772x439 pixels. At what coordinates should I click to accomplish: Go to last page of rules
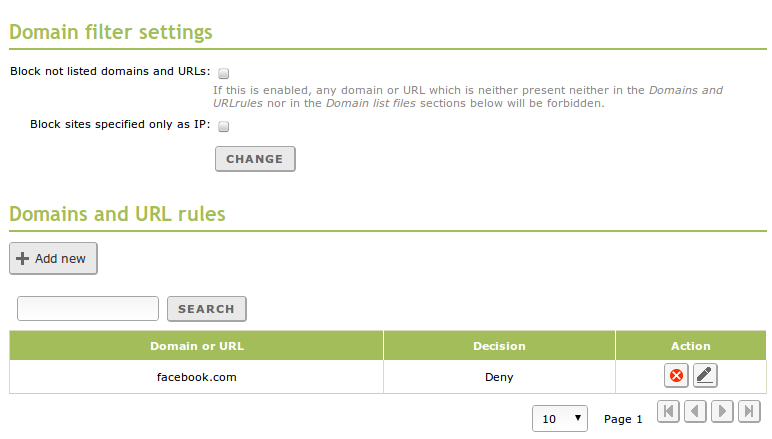point(748,411)
